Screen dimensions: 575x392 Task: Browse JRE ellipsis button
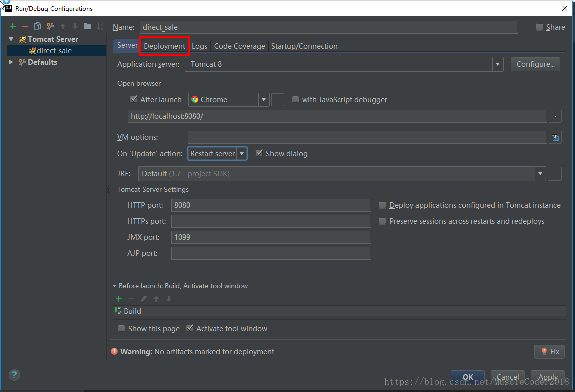[x=555, y=174]
